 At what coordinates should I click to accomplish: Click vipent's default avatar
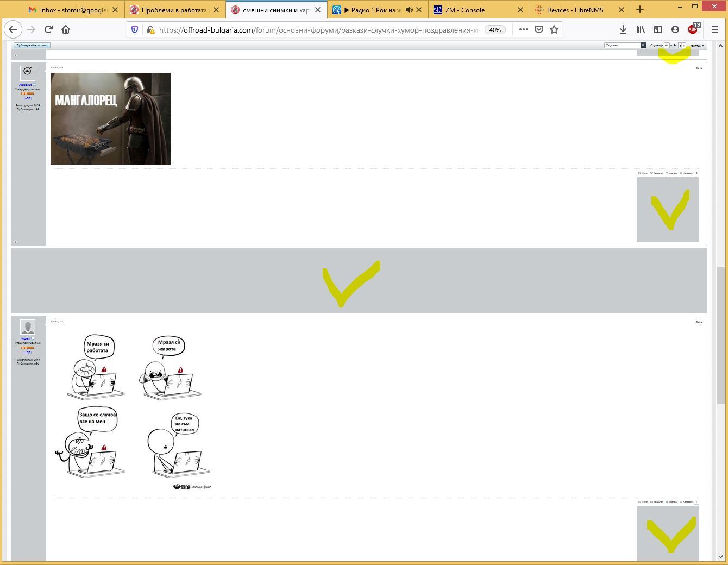click(28, 327)
